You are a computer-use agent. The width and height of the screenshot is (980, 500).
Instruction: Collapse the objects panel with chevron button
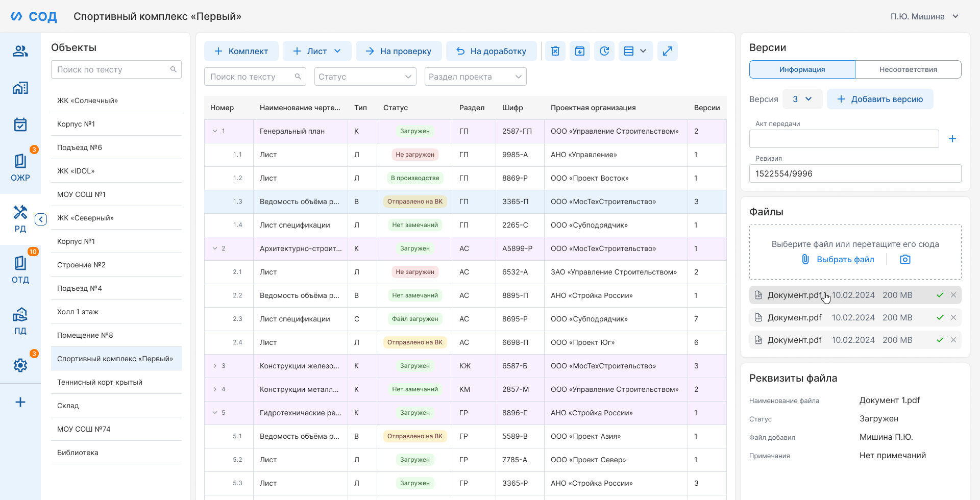point(41,219)
